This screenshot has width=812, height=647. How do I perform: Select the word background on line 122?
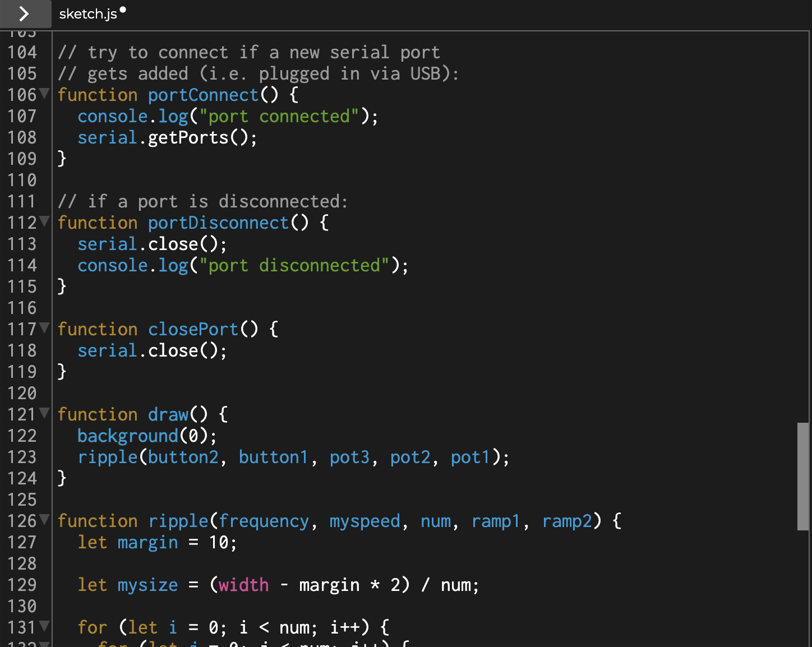coord(127,436)
